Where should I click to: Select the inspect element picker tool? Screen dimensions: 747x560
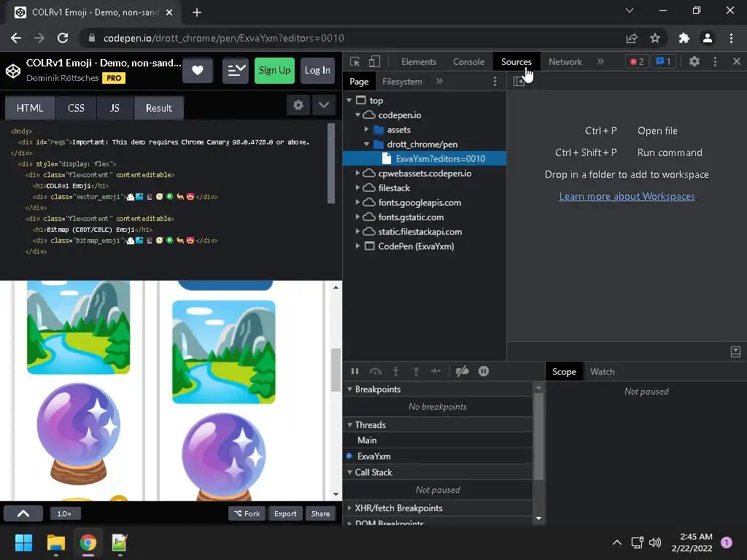click(x=355, y=61)
